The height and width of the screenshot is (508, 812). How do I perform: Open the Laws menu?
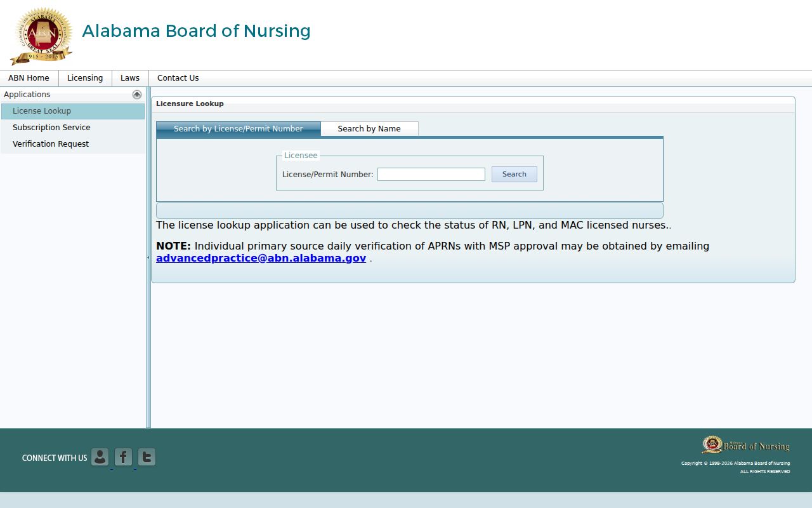tap(130, 78)
